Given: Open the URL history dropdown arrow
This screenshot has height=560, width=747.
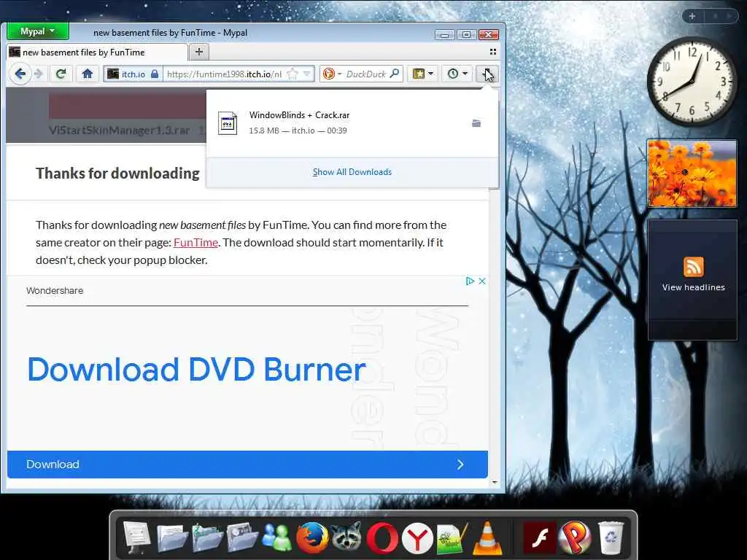Looking at the screenshot, I should [307, 74].
